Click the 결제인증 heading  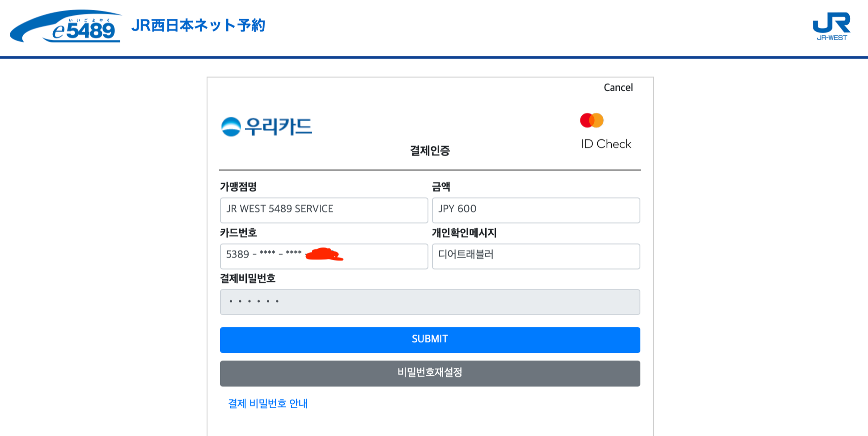(x=430, y=151)
